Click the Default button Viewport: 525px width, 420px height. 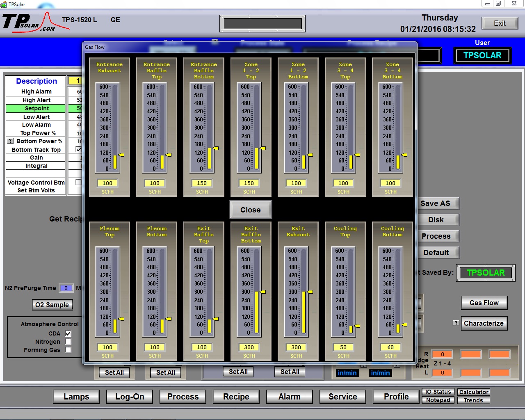tap(437, 253)
